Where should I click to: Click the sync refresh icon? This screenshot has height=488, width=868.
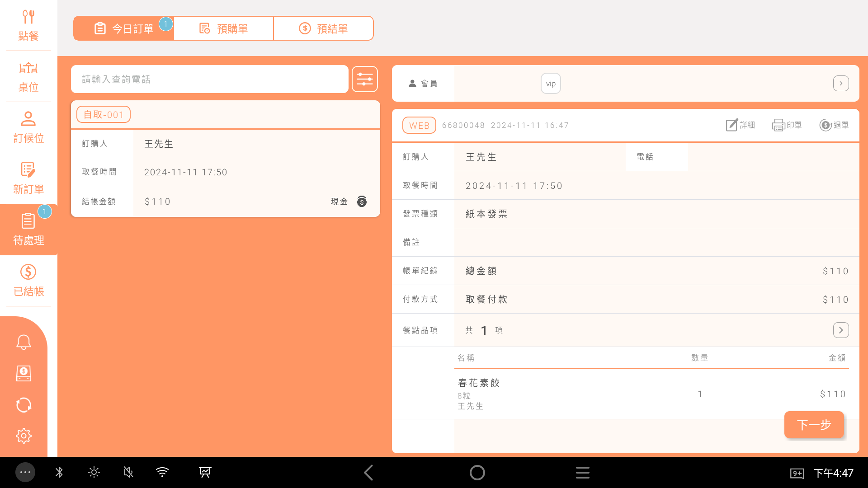(24, 405)
